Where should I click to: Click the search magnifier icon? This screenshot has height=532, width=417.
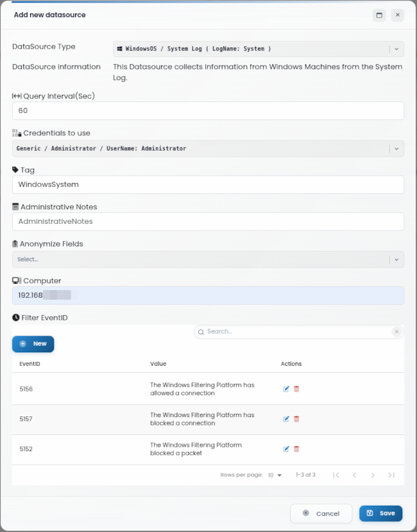[x=201, y=332]
